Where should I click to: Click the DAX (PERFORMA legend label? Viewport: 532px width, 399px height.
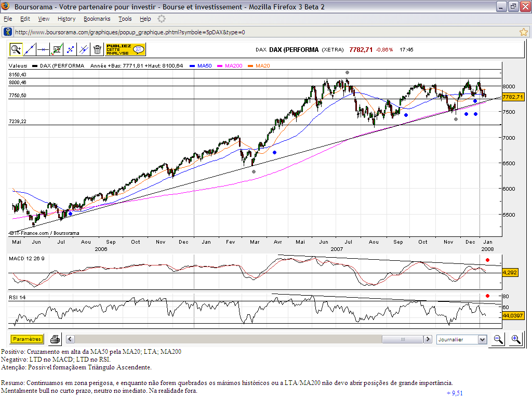coord(62,66)
